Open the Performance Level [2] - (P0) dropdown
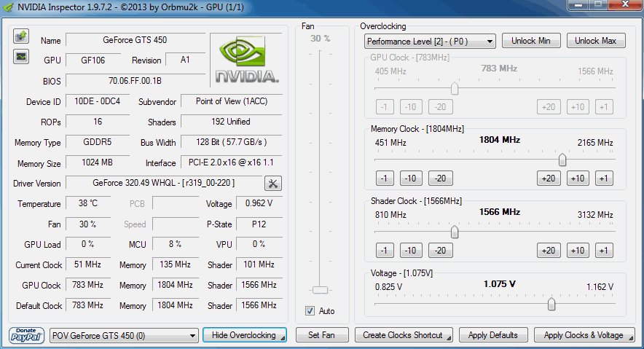 pos(430,41)
